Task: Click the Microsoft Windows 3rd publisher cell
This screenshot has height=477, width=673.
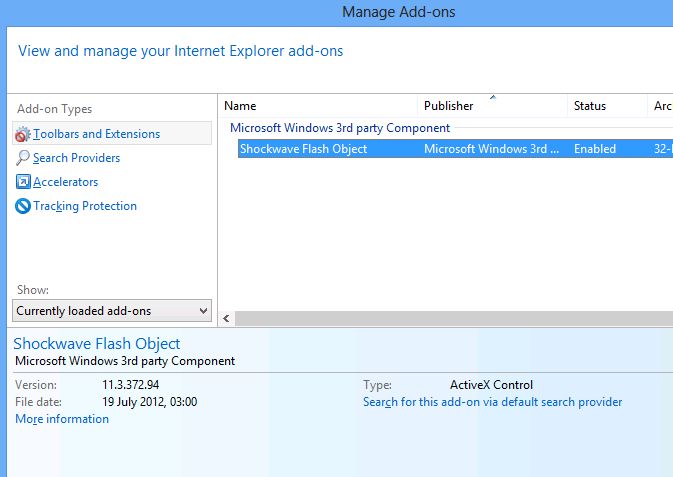Action: pyautogui.click(x=491, y=149)
